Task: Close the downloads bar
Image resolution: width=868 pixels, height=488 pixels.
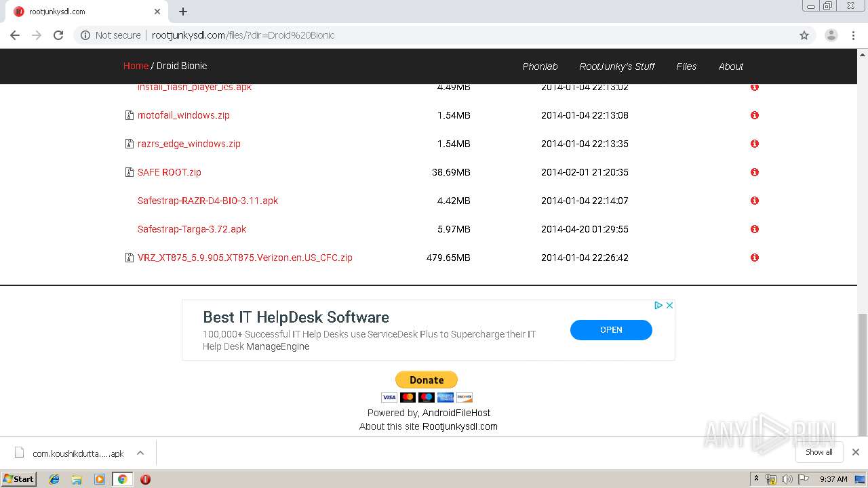Action: coord(856,452)
